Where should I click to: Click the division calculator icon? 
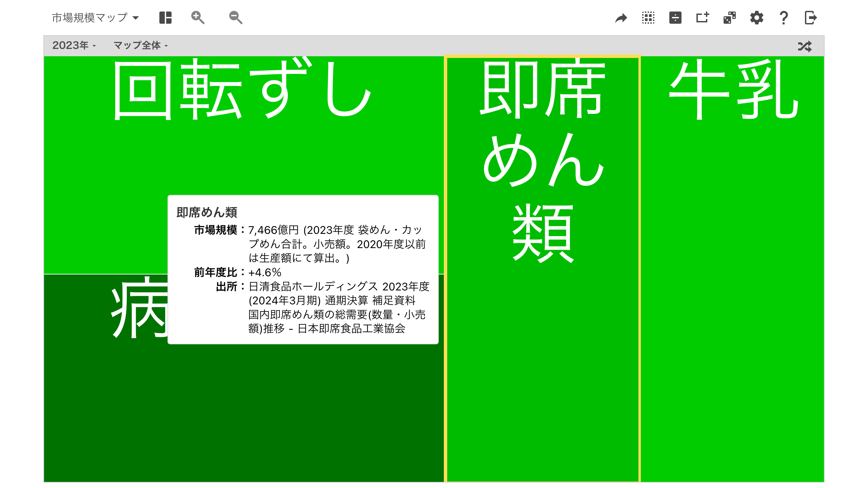tap(675, 18)
